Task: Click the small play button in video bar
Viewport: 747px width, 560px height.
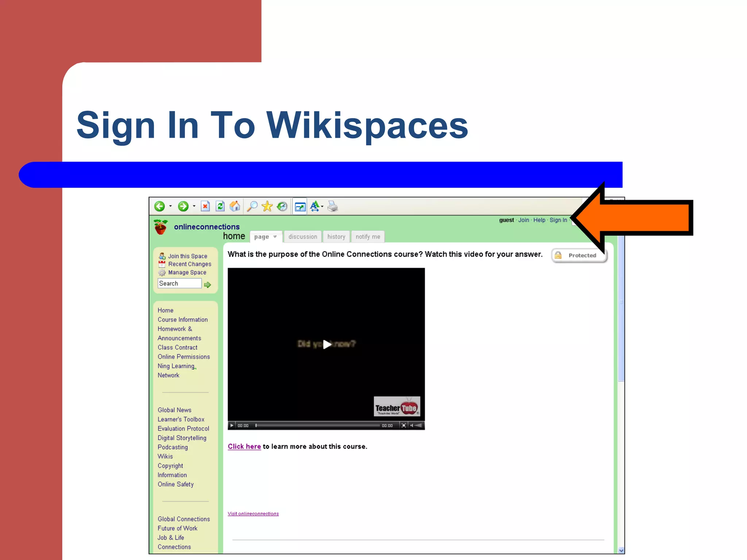Action: [x=232, y=425]
